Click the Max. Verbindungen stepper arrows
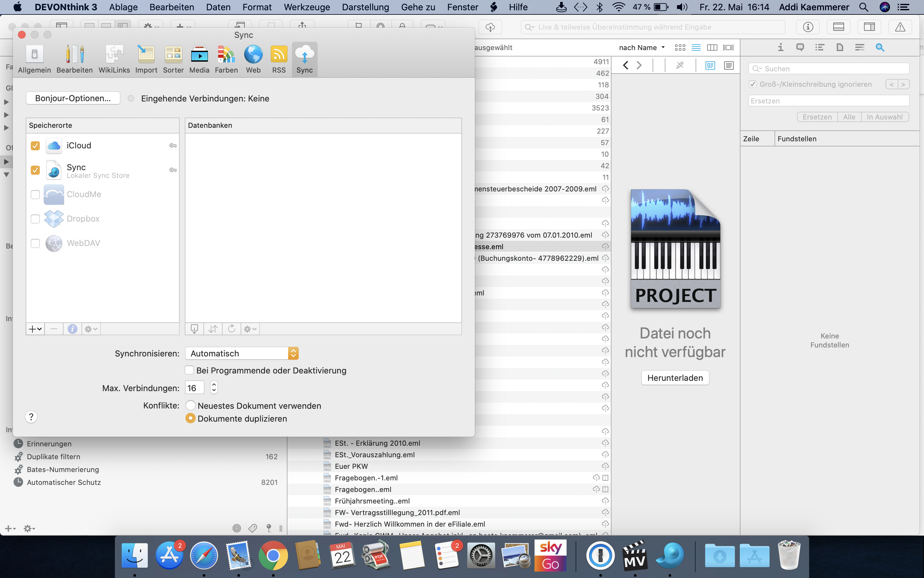The image size is (924, 578). point(214,388)
